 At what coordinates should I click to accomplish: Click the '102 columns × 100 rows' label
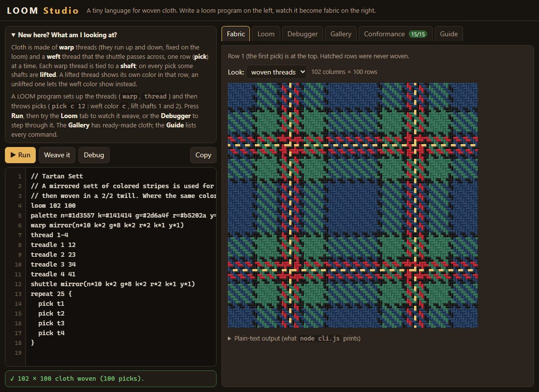pos(344,72)
